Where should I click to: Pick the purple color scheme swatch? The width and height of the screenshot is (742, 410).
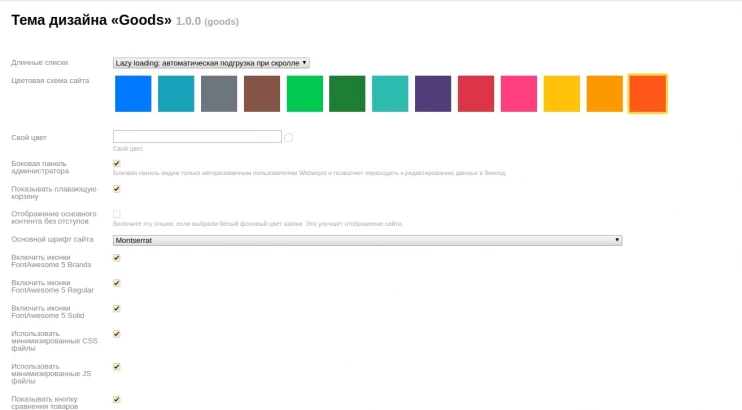tap(433, 94)
